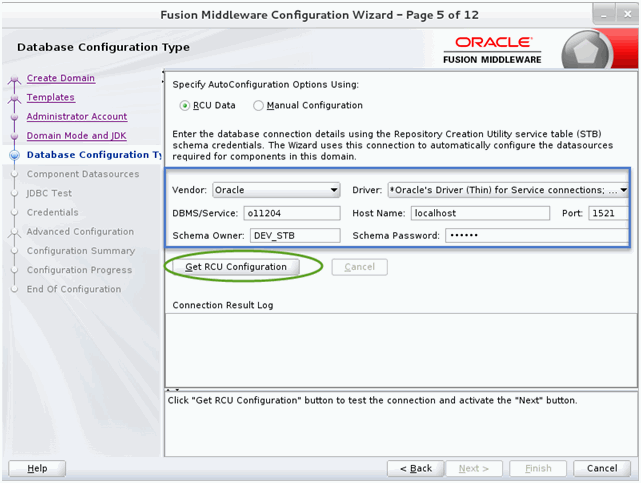Click the Help button

coord(37,468)
